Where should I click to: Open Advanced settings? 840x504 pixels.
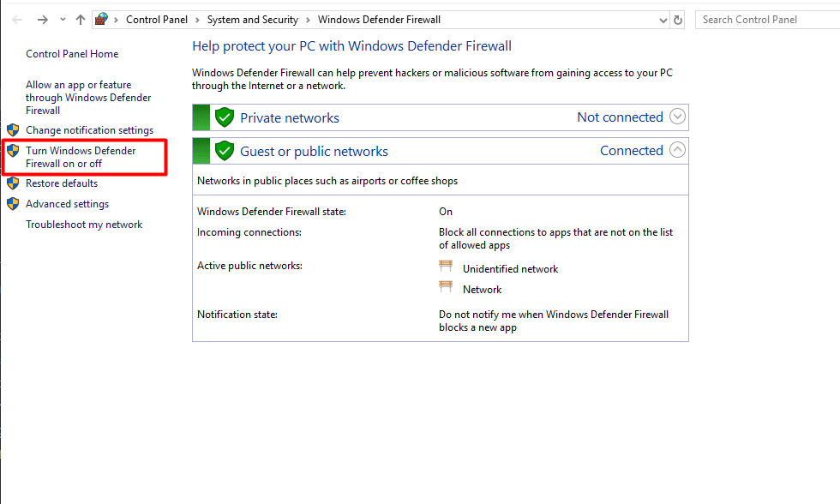point(67,204)
